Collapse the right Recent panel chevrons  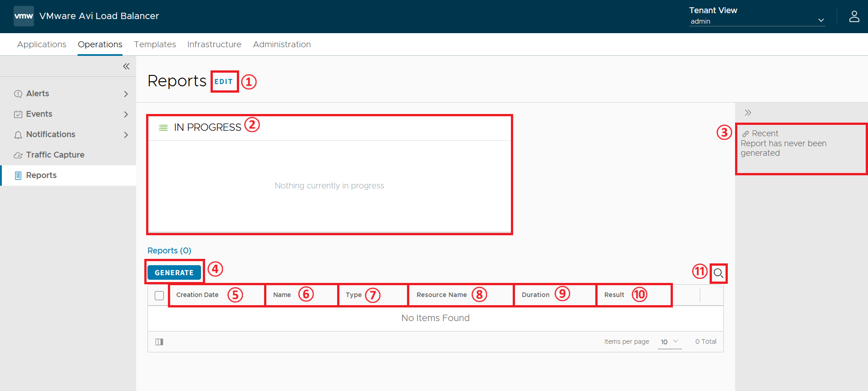(x=748, y=113)
